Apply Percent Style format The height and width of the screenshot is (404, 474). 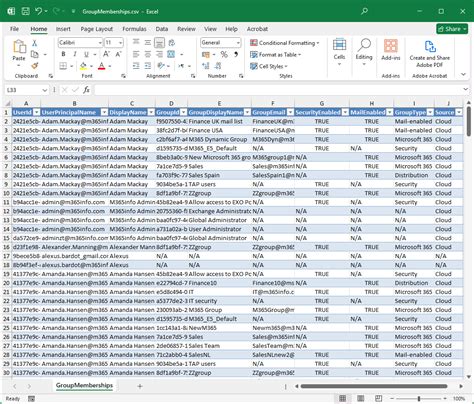224,54
